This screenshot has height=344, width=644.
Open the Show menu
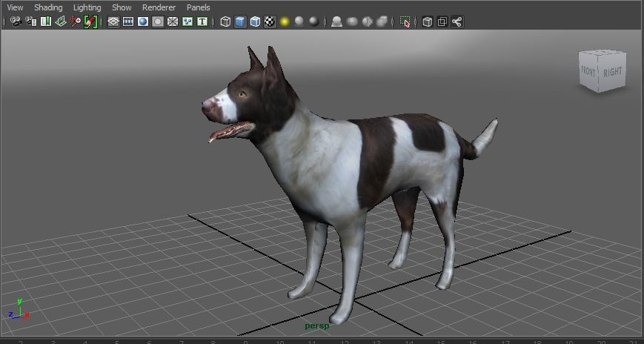coord(122,7)
